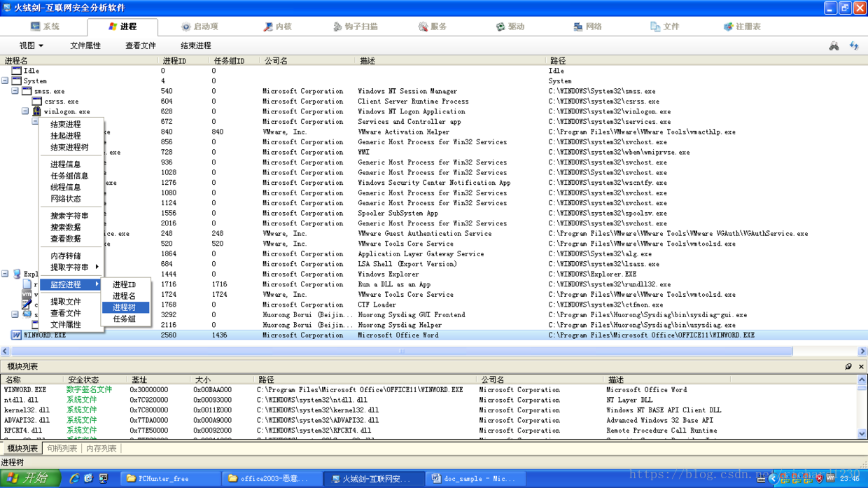Open the 注册表 tab
The width and height of the screenshot is (868, 488).
(742, 27)
